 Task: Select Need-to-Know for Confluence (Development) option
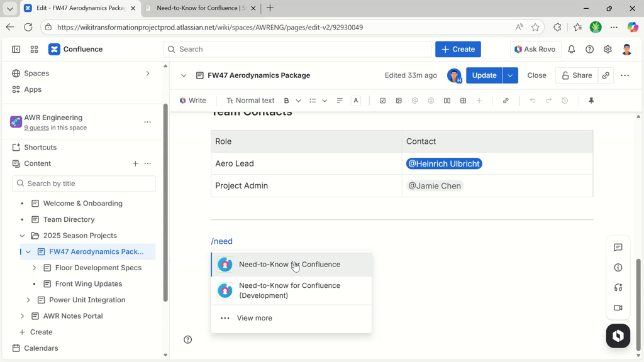coord(289,290)
